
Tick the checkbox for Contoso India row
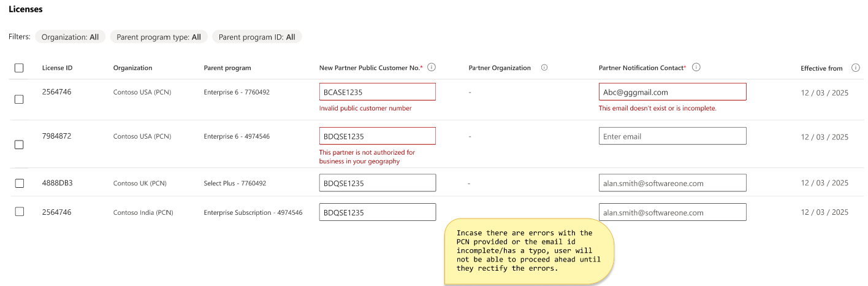point(19,212)
